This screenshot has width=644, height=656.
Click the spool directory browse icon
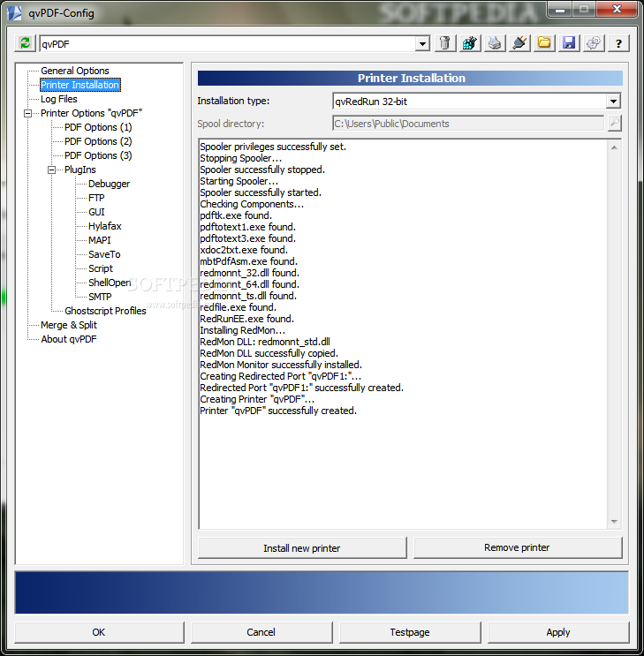coord(614,123)
